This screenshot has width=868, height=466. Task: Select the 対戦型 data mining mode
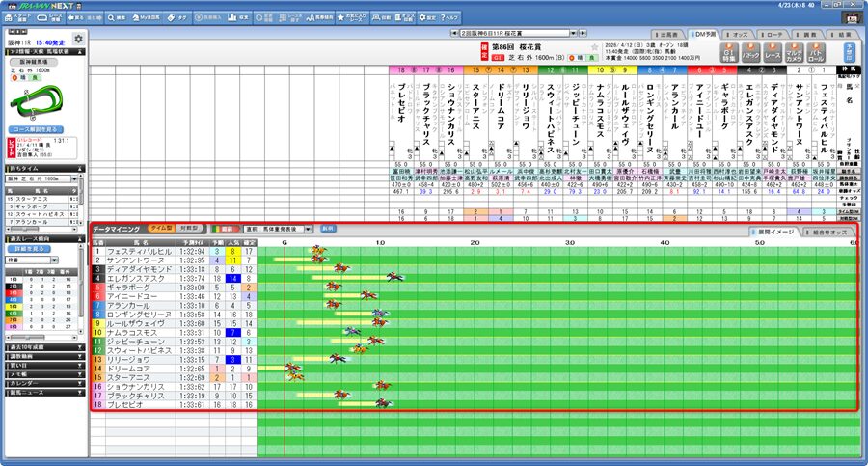point(189,229)
